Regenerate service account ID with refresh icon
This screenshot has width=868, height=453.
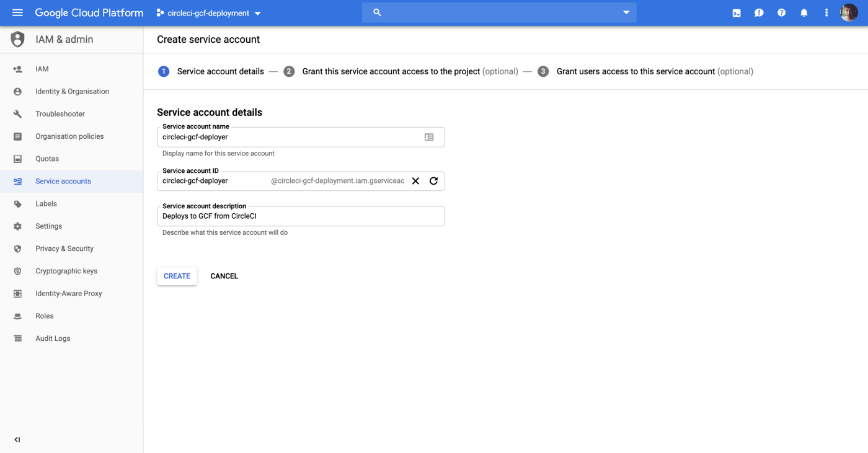tap(433, 181)
